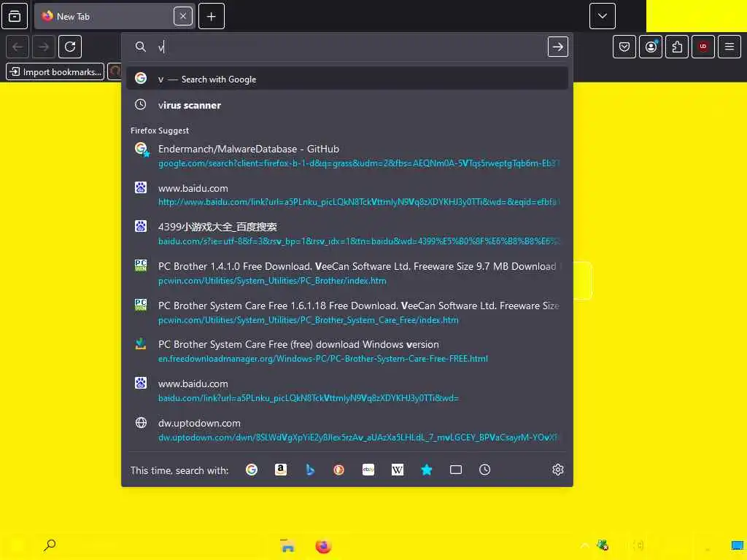
Task: Open the application hamburger menu
Action: point(729,47)
